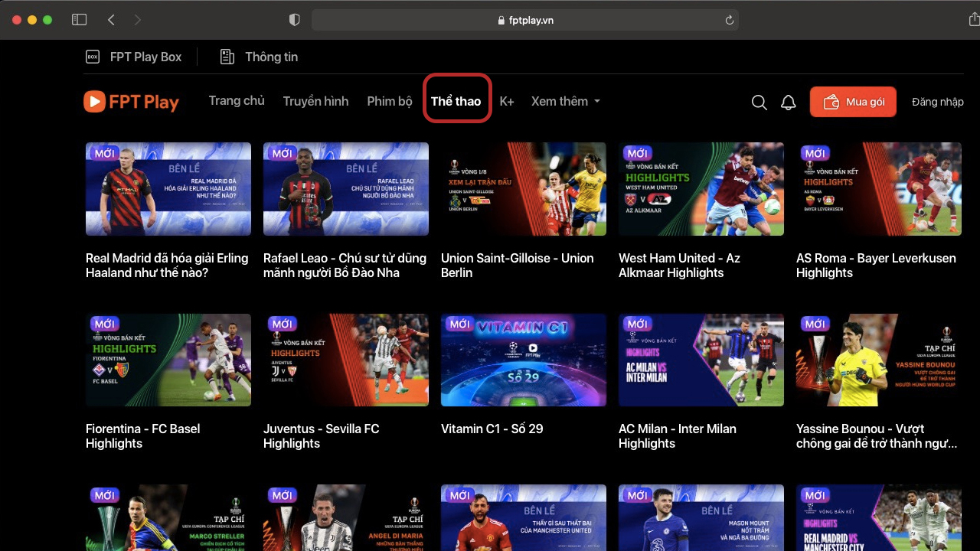Image resolution: width=980 pixels, height=551 pixels.
Task: Open AC Milan Inter Milan thumbnail
Action: pyautogui.click(x=701, y=360)
